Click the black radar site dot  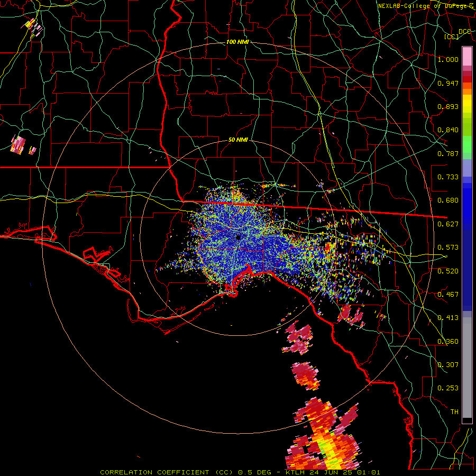pos(239,237)
